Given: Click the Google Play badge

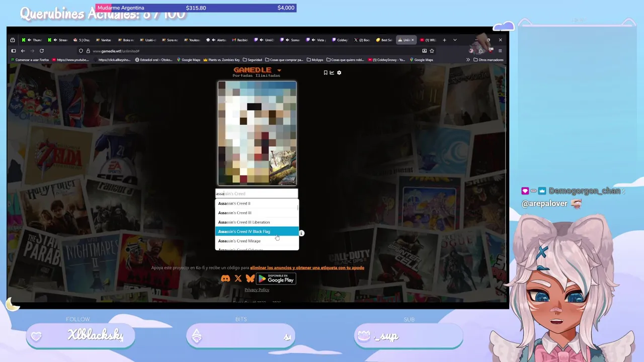Looking at the screenshot, I should point(276,279).
